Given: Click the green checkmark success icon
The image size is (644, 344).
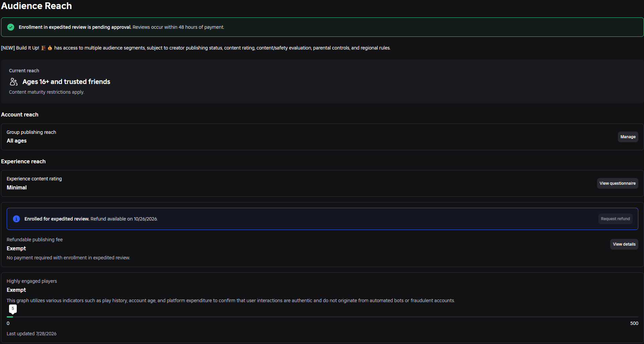Looking at the screenshot, I should coord(11,27).
